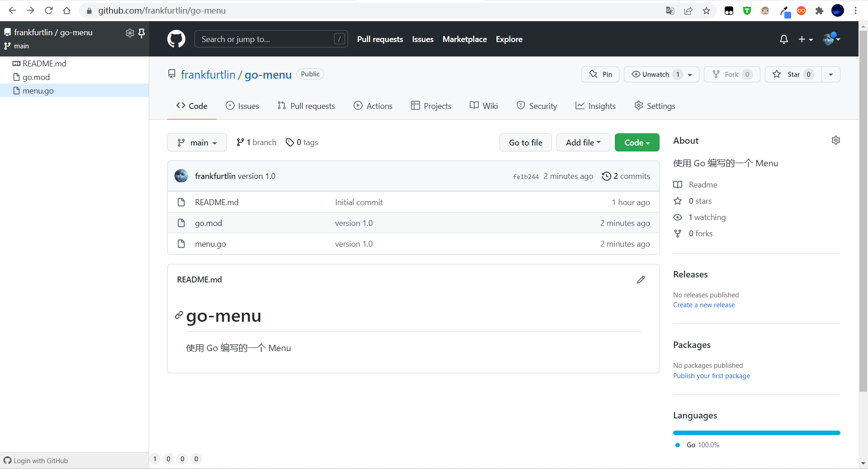Screen dimensions: 868x469
Task: Open the sidebar settings gear
Action: coord(130,33)
